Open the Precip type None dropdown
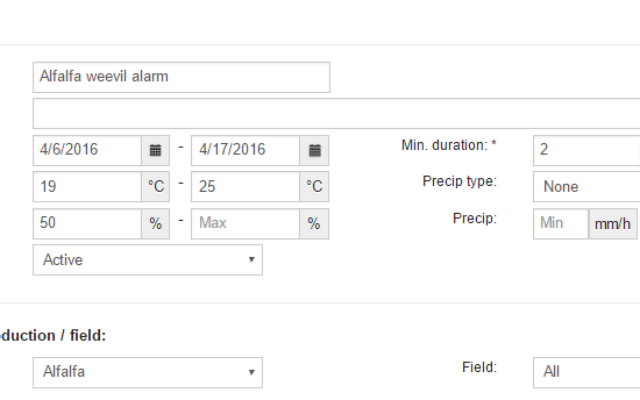 (587, 187)
